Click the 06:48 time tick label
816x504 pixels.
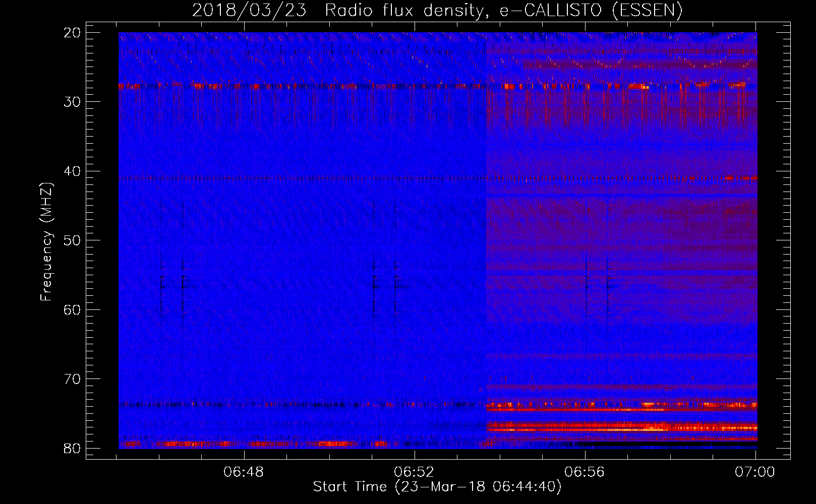pos(244,472)
